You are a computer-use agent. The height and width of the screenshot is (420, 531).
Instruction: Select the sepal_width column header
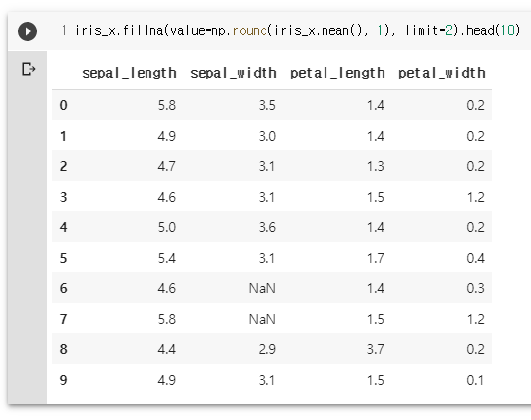point(233,73)
